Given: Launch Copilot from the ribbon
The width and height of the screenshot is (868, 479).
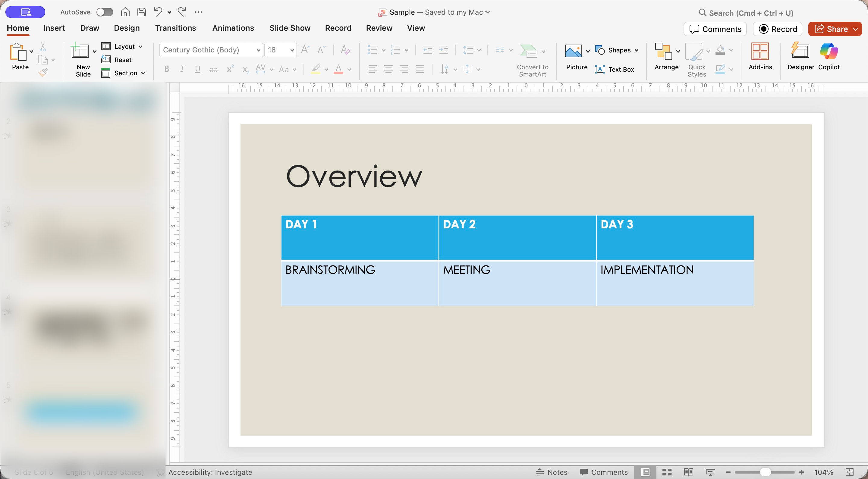Looking at the screenshot, I should pos(829,56).
